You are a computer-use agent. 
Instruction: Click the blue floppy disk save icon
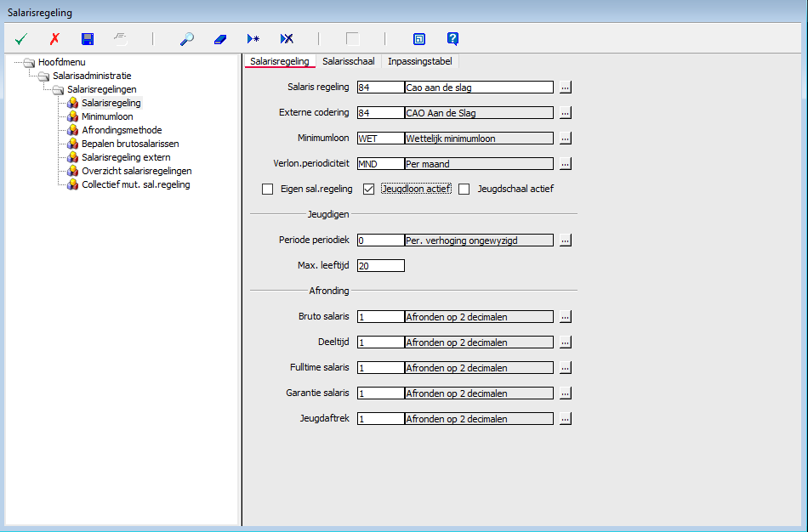click(88, 38)
